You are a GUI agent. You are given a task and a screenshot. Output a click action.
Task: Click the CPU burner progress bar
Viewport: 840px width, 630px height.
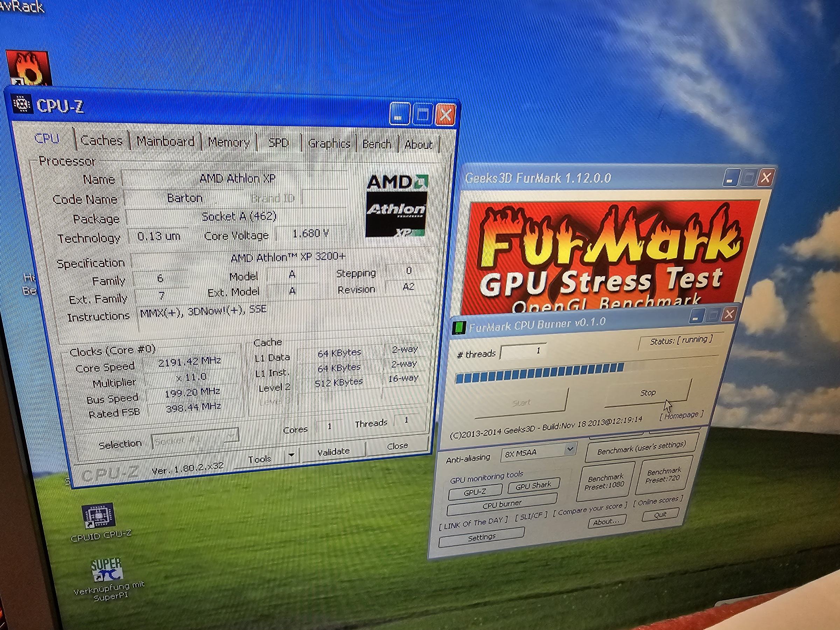(x=539, y=373)
